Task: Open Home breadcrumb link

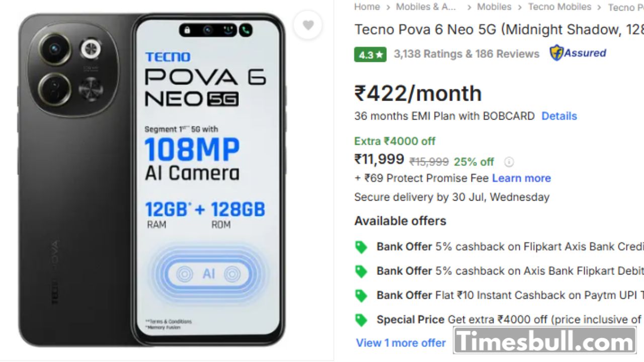Action: point(367,7)
